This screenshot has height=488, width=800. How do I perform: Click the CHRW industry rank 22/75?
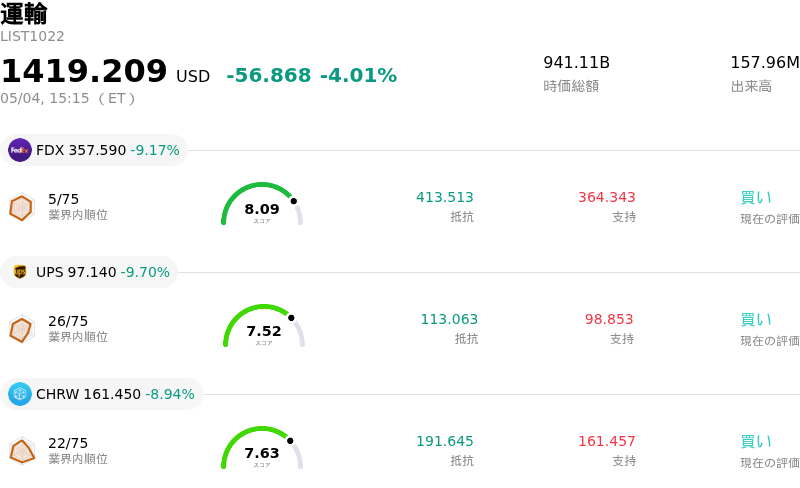pos(68,443)
